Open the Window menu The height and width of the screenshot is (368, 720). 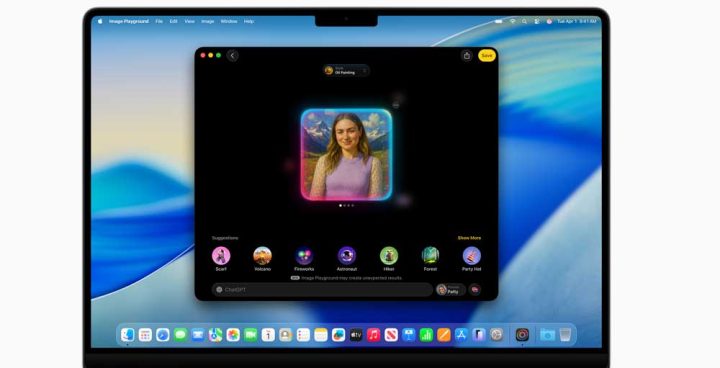tap(229, 21)
